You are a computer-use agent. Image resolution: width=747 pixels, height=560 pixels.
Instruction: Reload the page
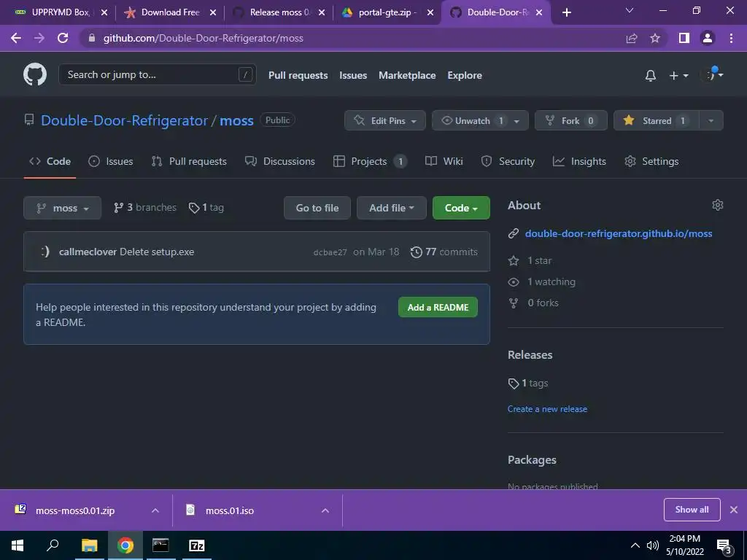pos(63,38)
